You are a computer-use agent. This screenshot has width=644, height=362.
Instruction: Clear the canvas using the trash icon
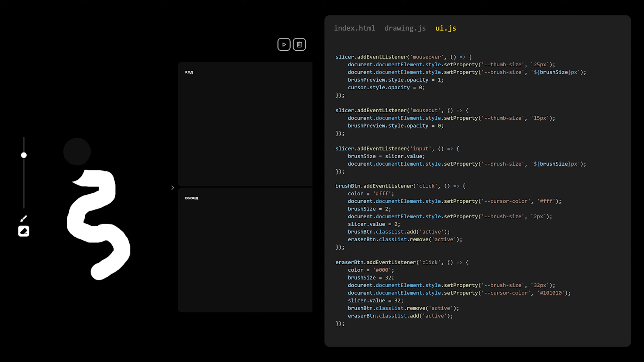pyautogui.click(x=299, y=44)
